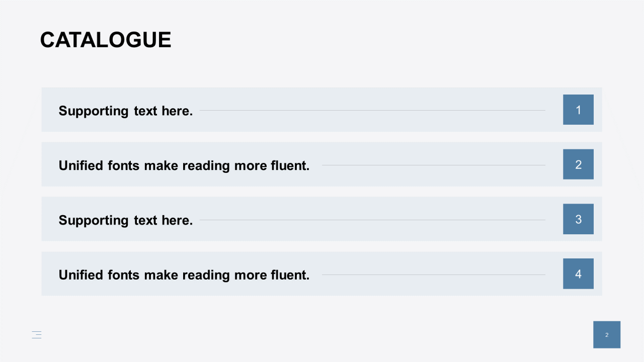Click first row's "Supporting text here." label
The height and width of the screenshot is (362, 644).
click(x=126, y=111)
